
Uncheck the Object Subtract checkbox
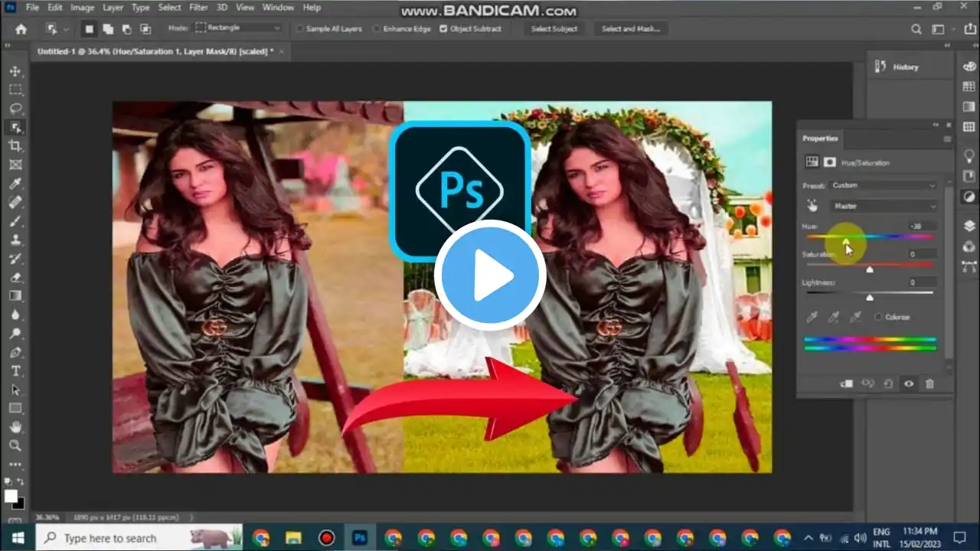[x=443, y=29]
